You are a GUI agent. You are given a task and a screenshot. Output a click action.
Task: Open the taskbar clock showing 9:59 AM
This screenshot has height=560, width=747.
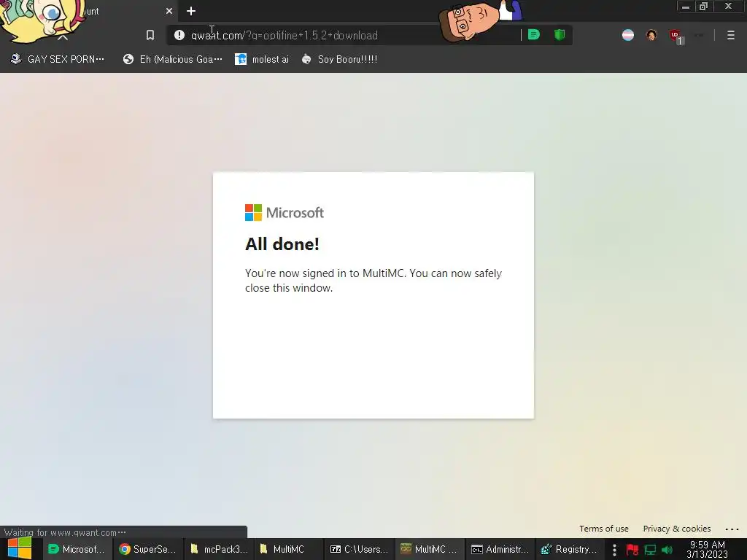click(708, 550)
